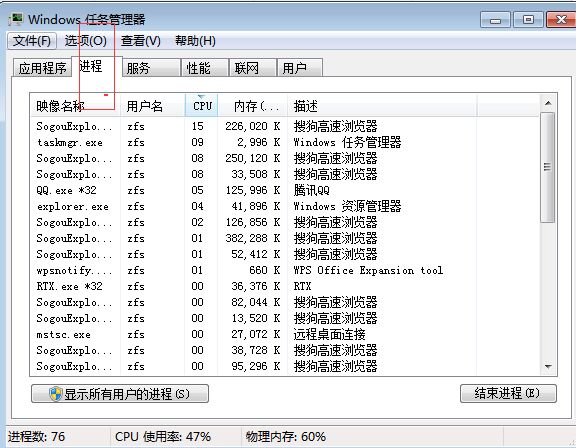Click the 660 K memory value

click(x=264, y=270)
